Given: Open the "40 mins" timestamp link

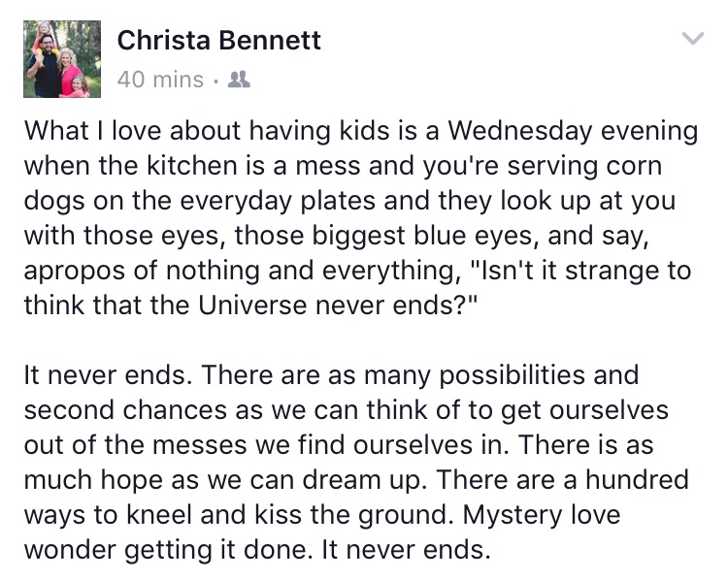Looking at the screenshot, I should point(160,80).
